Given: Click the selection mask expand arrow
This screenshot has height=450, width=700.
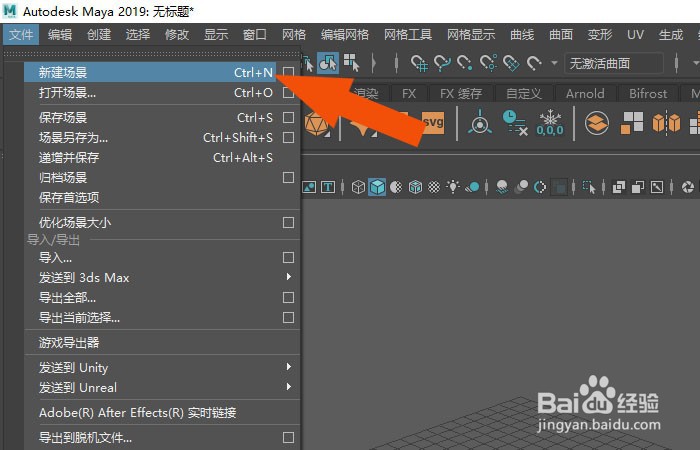Looking at the screenshot, I should 374,63.
